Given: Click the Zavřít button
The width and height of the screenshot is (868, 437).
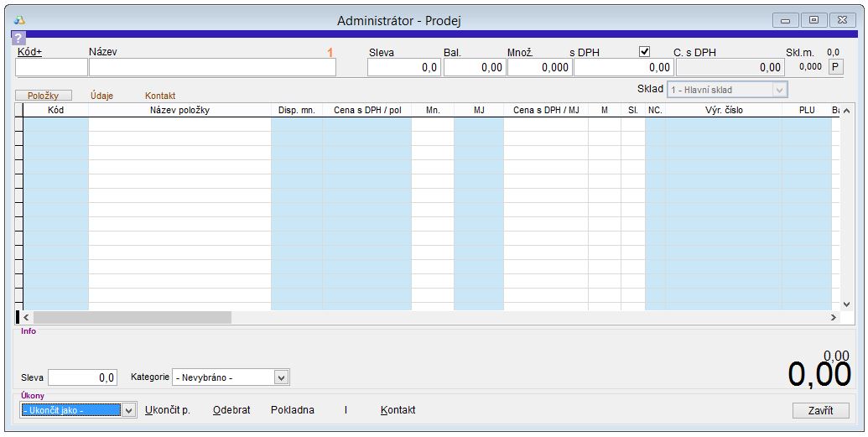Looking at the screenshot, I should (820, 410).
